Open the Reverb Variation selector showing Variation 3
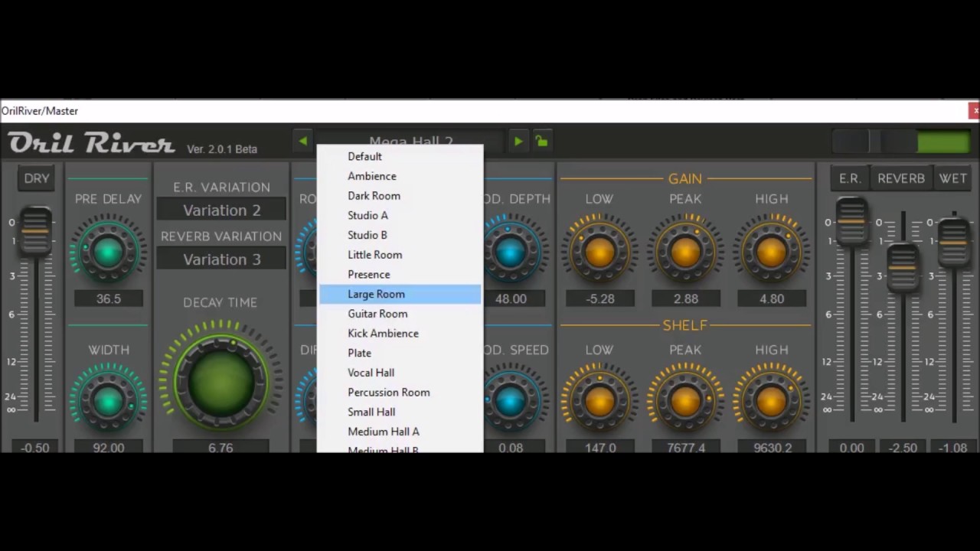Viewport: 980px width, 551px height. pyautogui.click(x=221, y=259)
